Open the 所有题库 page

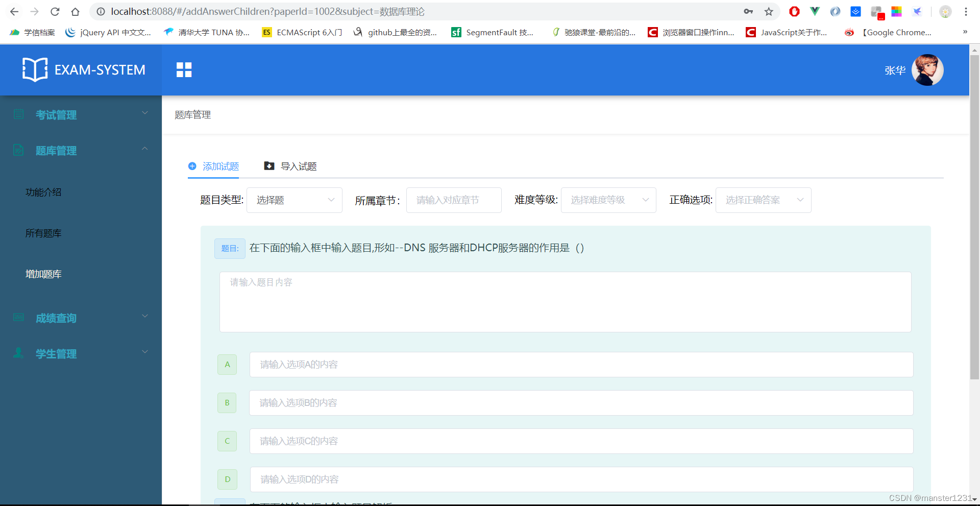43,233
